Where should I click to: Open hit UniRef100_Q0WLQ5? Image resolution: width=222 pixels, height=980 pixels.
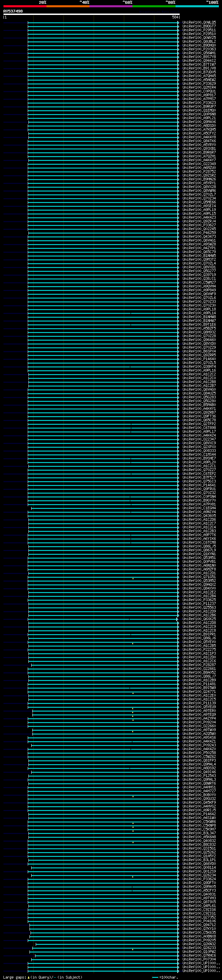pyautogui.click(x=199, y=23)
